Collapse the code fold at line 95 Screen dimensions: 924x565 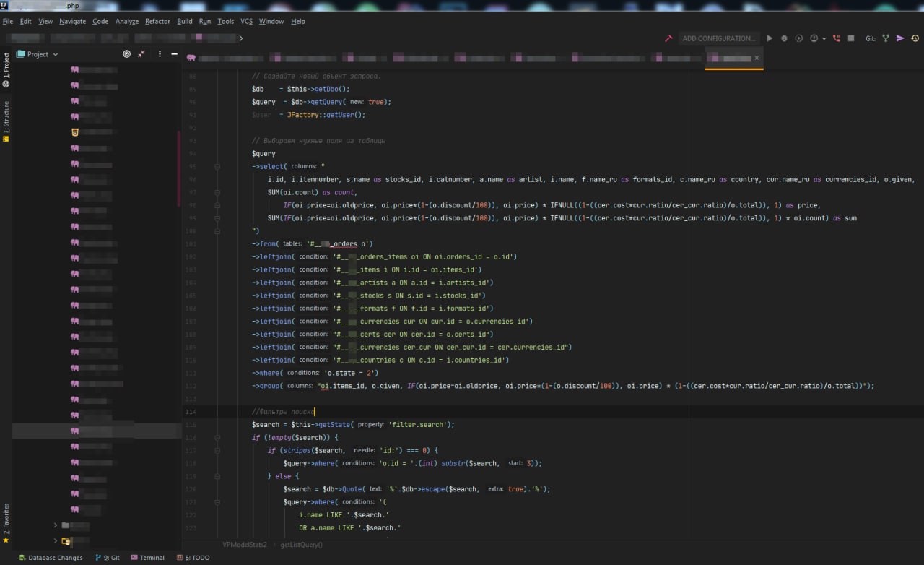[217, 167]
